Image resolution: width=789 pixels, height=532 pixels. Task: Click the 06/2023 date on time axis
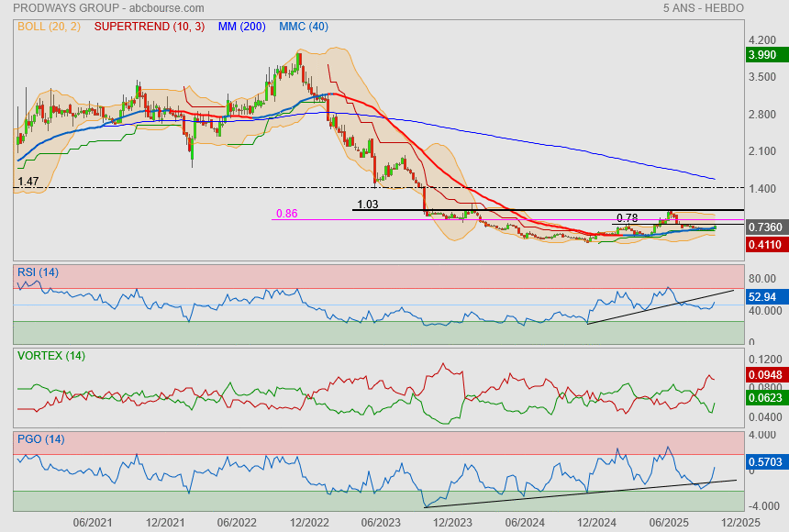[380, 522]
